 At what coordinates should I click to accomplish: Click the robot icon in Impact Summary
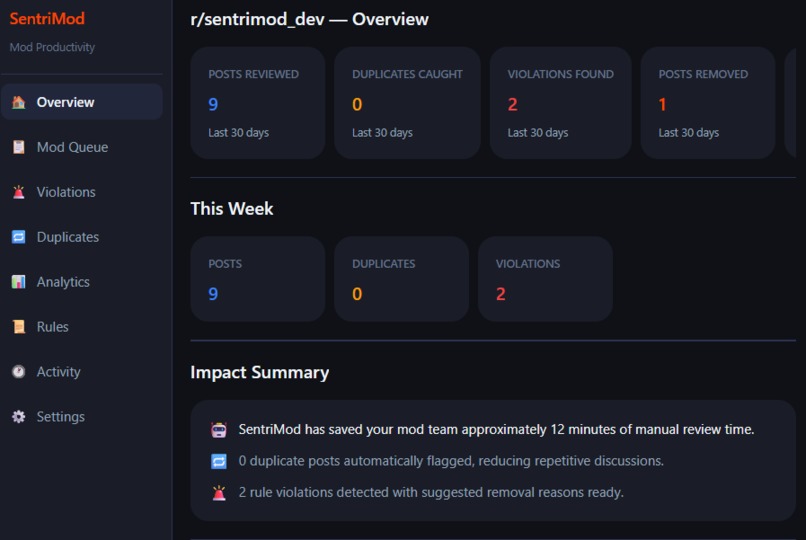219,430
